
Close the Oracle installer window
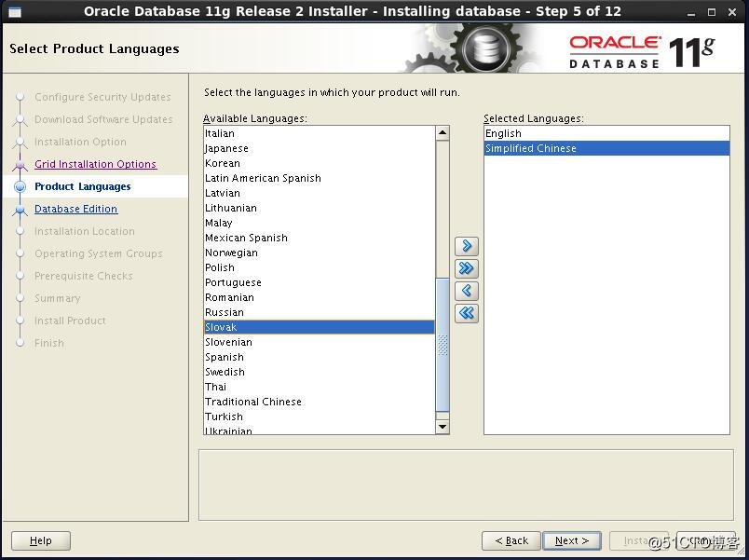pos(732,12)
